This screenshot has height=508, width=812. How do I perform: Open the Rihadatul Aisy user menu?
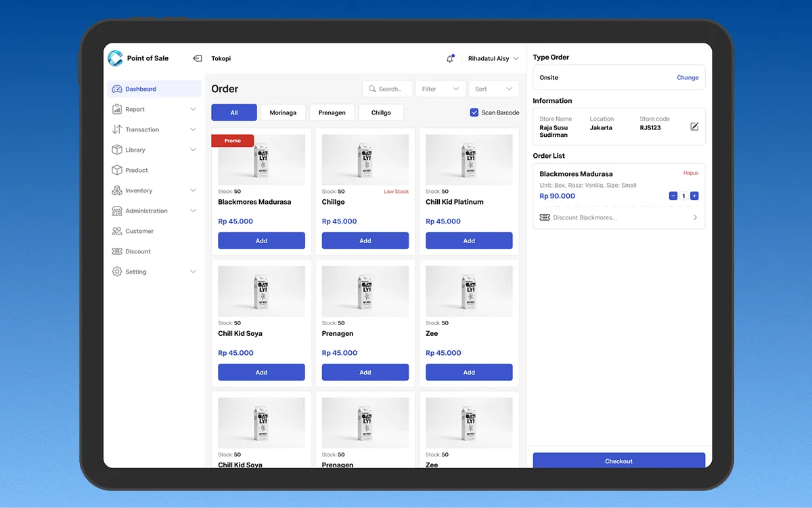pyautogui.click(x=493, y=59)
